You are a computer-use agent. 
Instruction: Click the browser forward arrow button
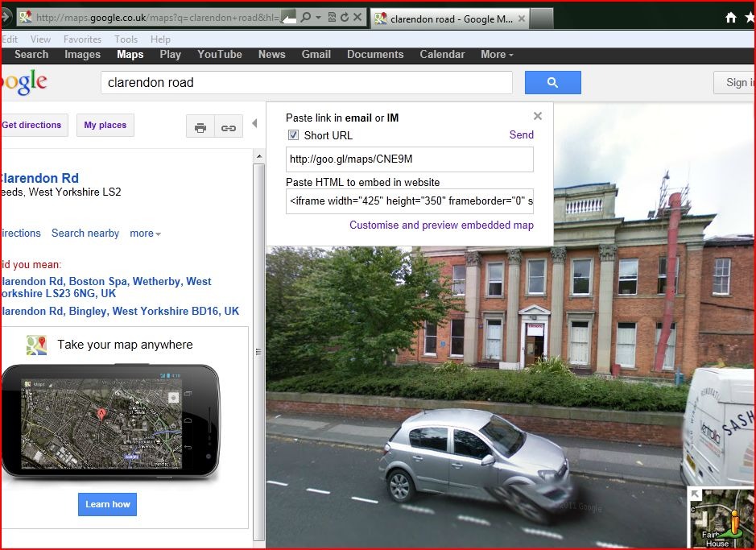pos(6,18)
